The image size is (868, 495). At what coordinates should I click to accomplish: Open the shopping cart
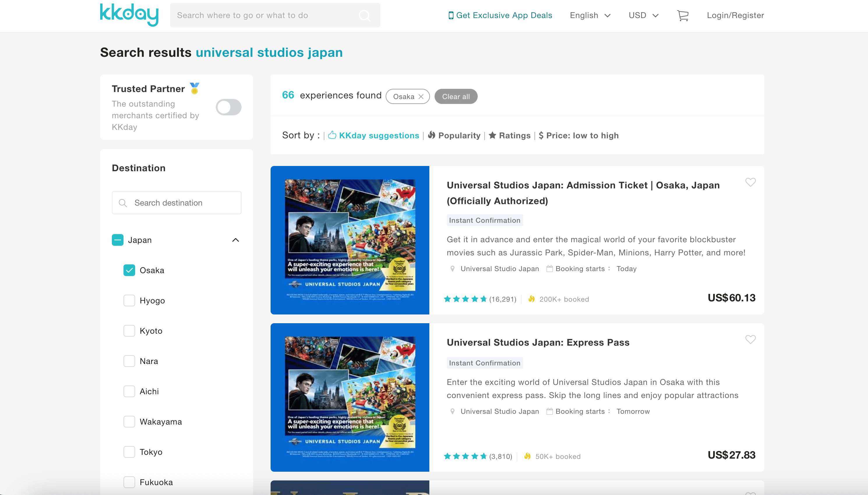[683, 15]
